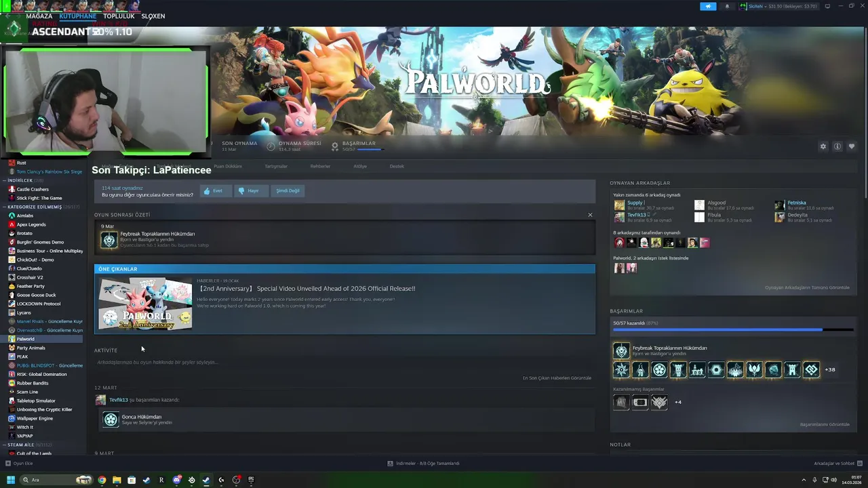Image resolution: width=868 pixels, height=488 pixels.
Task: Open friend Fetniska avatar
Action: 780,205
